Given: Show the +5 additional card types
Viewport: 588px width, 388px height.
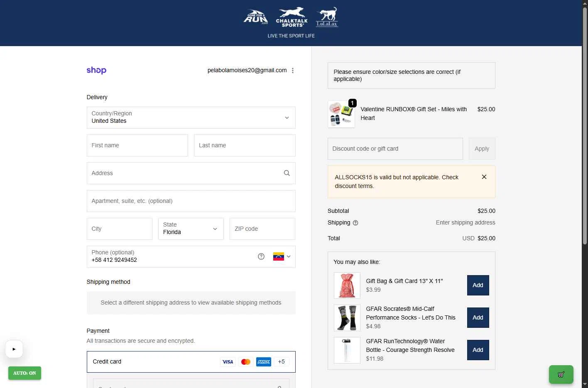Looking at the screenshot, I should tap(282, 362).
